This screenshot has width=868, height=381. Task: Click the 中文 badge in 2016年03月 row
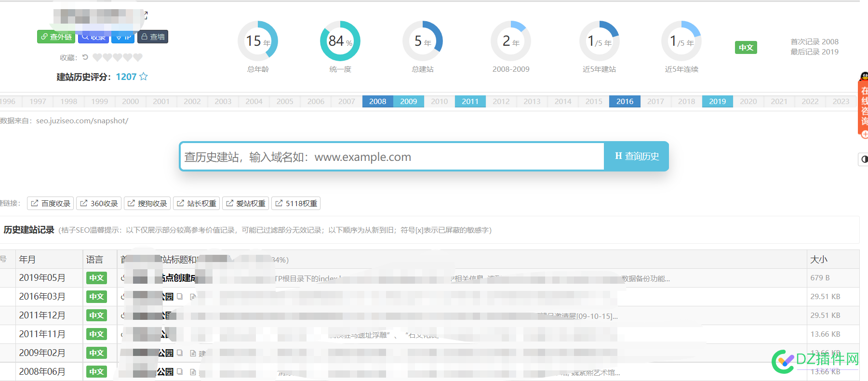[96, 297]
